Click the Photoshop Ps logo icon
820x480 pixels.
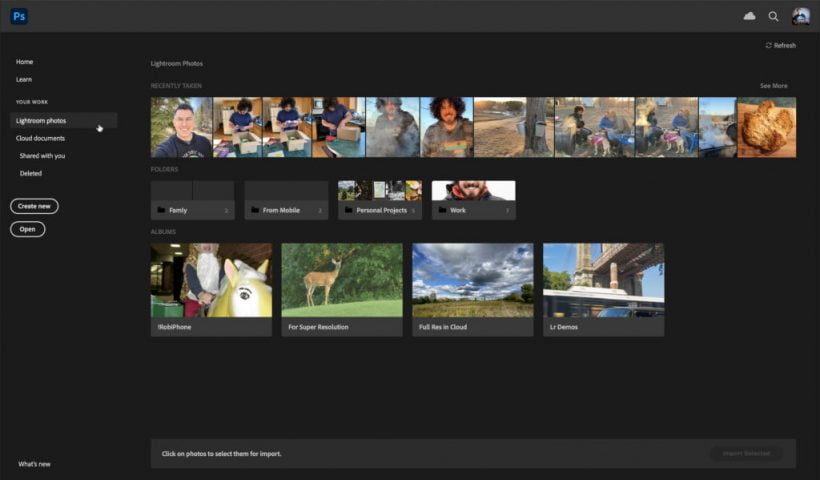19,16
